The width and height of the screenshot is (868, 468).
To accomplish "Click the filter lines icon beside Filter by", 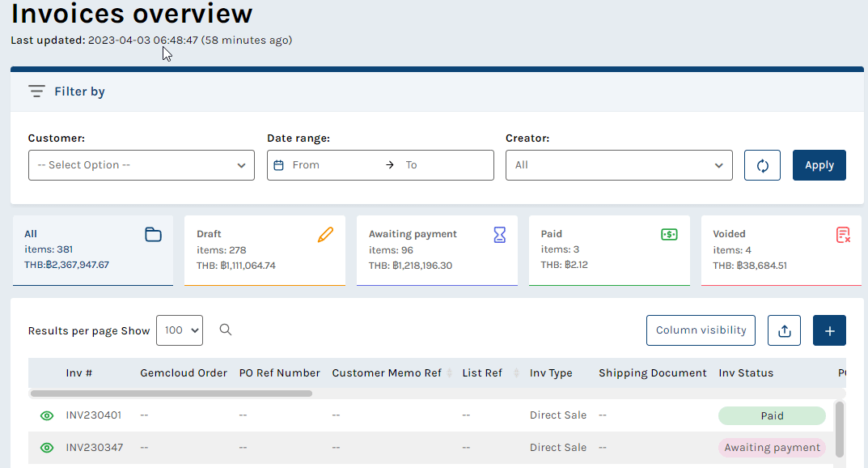I will (36, 91).
